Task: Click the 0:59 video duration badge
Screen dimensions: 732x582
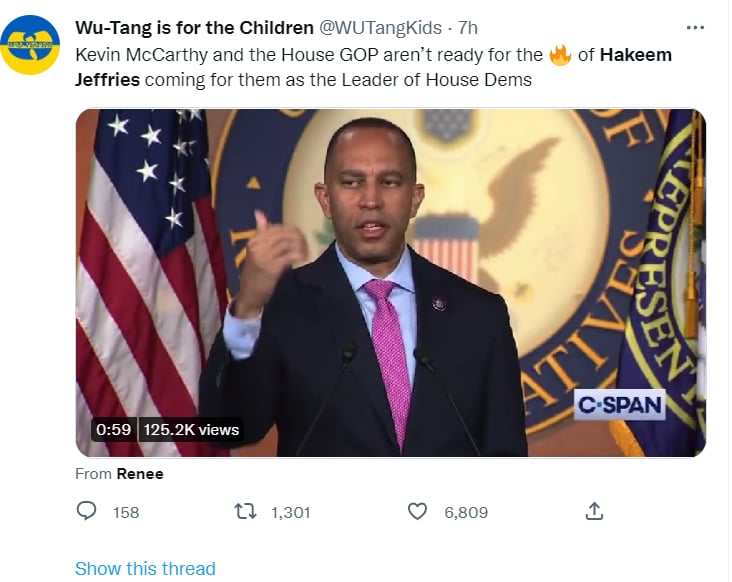Action: coord(113,429)
